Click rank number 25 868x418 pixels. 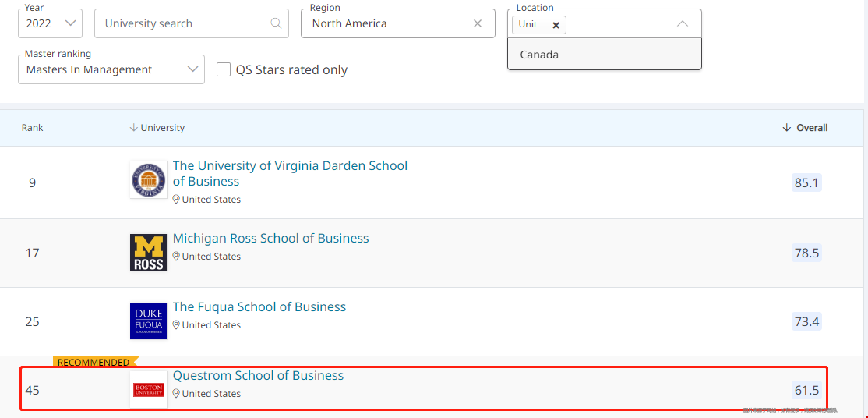pos(32,321)
